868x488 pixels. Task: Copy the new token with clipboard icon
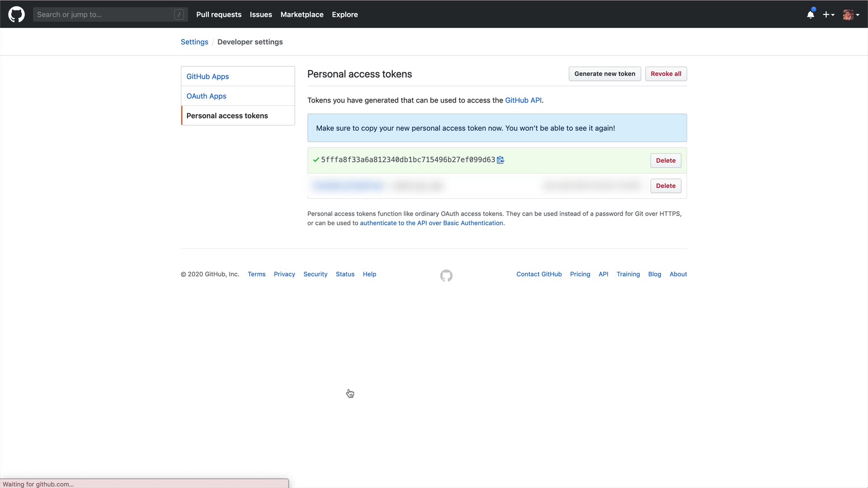pyautogui.click(x=500, y=160)
